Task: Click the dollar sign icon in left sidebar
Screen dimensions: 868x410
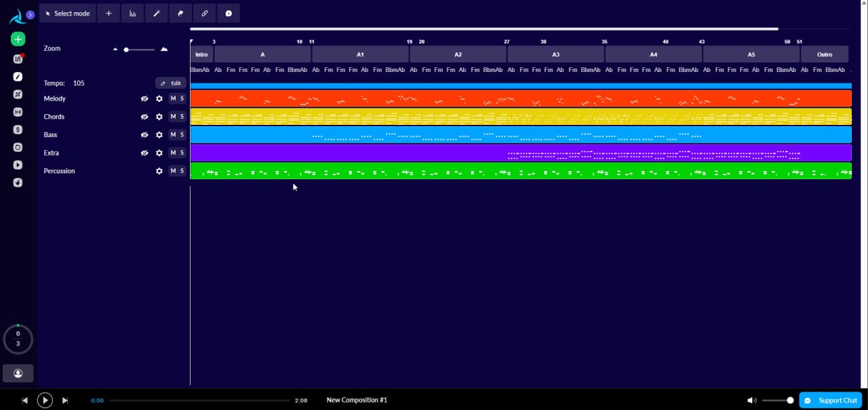Action: pos(17,129)
